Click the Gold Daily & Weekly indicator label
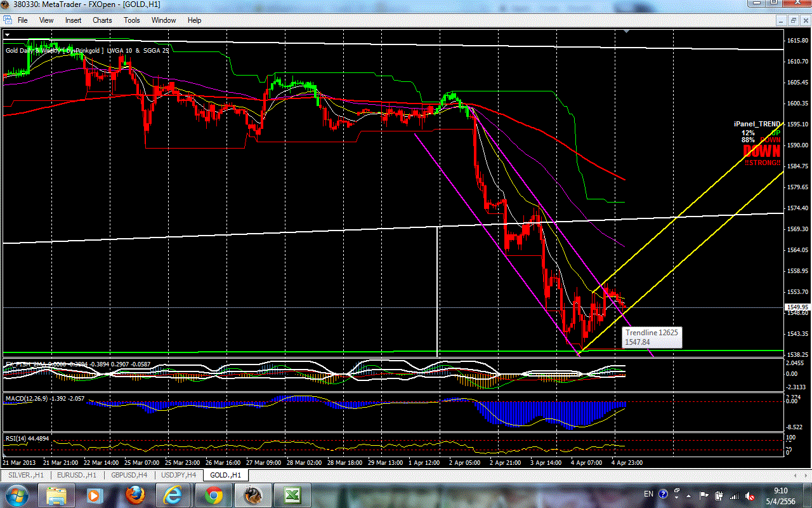Viewport: 812px width, 508px height. click(87, 50)
